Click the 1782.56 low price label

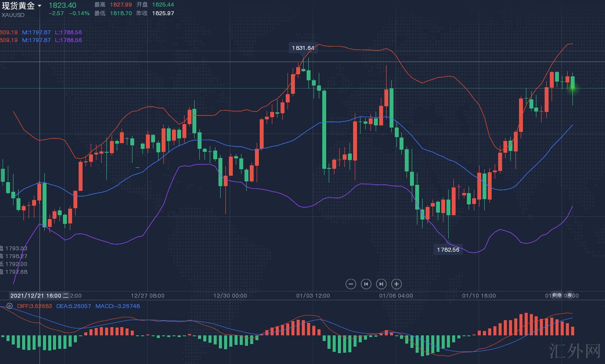coord(448,249)
